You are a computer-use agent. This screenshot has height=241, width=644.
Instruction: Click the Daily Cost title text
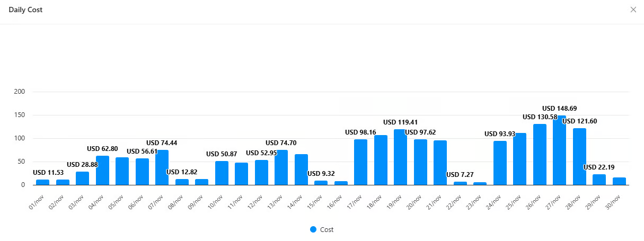pyautogui.click(x=26, y=10)
